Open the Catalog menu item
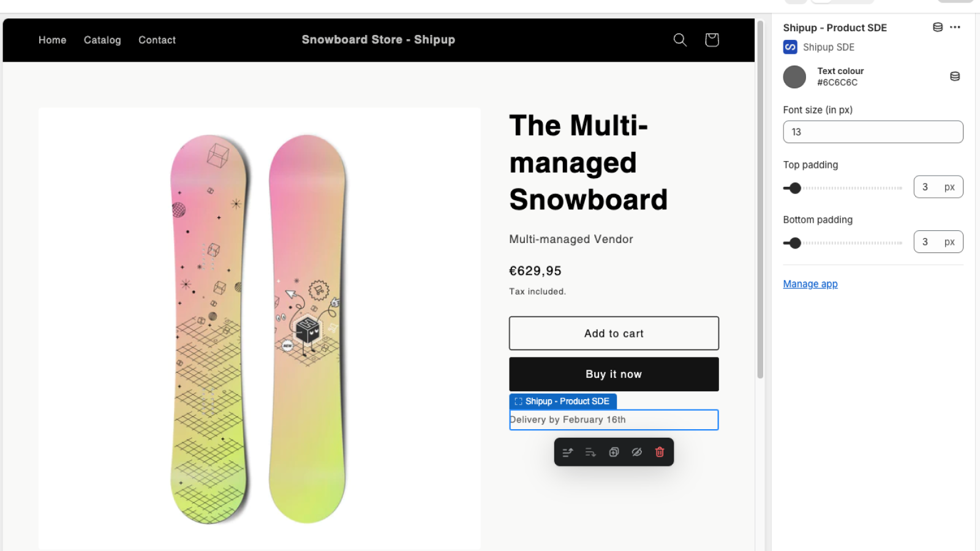The image size is (980, 551). click(x=102, y=40)
